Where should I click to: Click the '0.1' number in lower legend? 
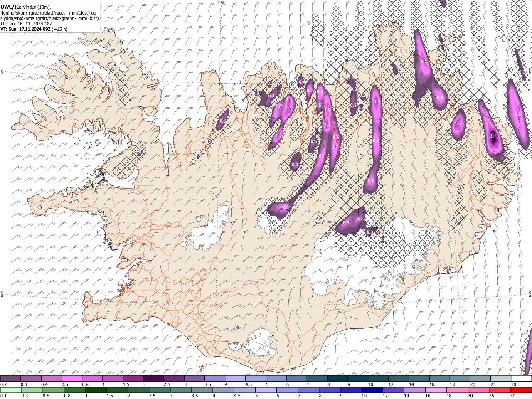3,396
